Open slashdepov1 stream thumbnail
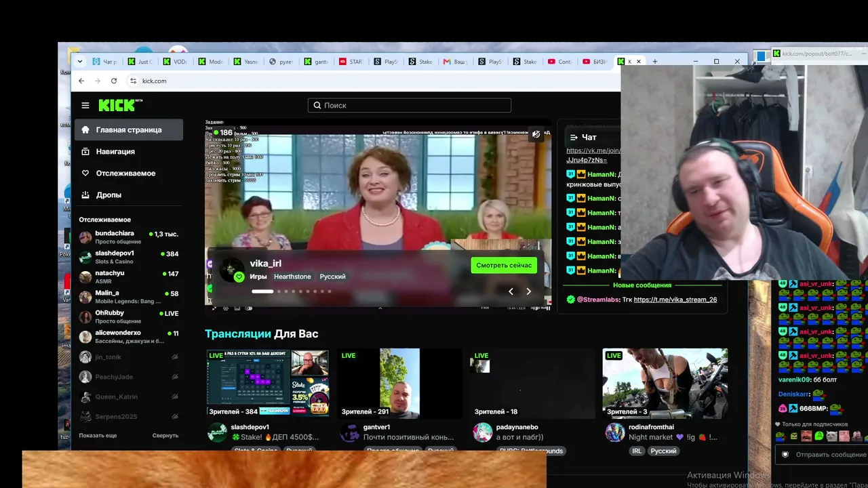Image resolution: width=868 pixels, height=488 pixels. pyautogui.click(x=268, y=383)
